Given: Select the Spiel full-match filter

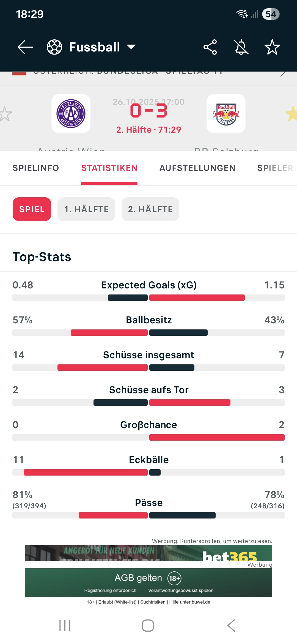Looking at the screenshot, I should (x=32, y=209).
